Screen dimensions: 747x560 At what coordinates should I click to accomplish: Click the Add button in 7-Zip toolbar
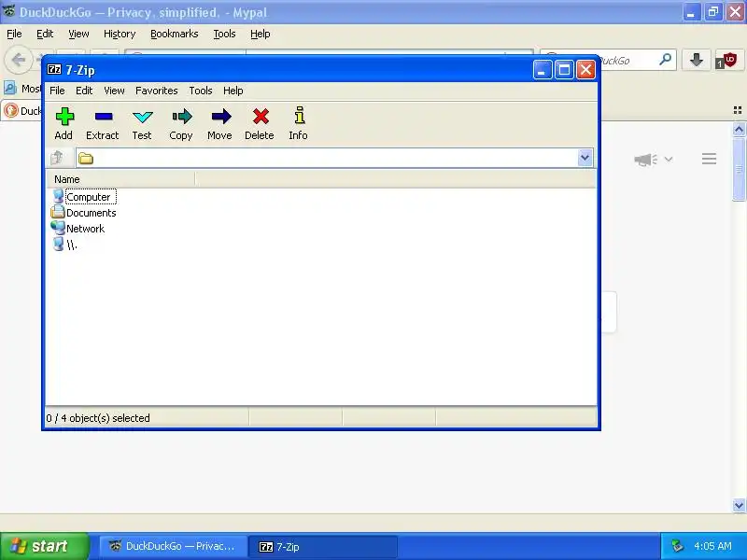pos(63,123)
